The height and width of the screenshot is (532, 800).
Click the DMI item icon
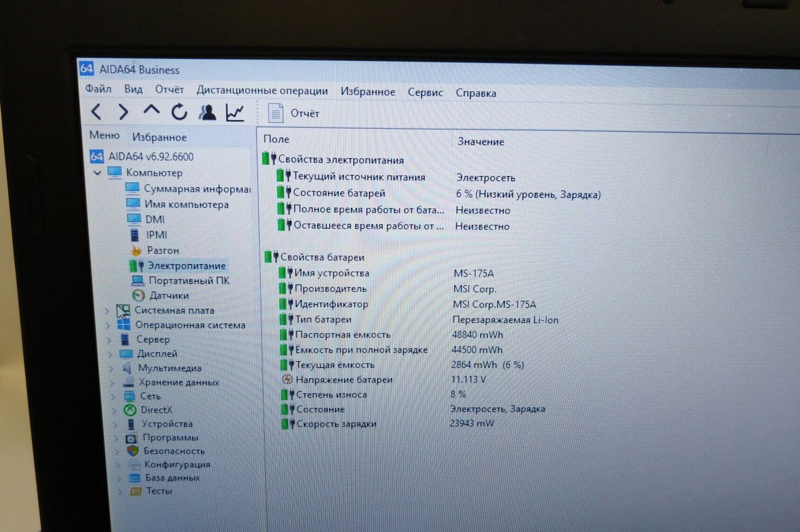(x=133, y=219)
